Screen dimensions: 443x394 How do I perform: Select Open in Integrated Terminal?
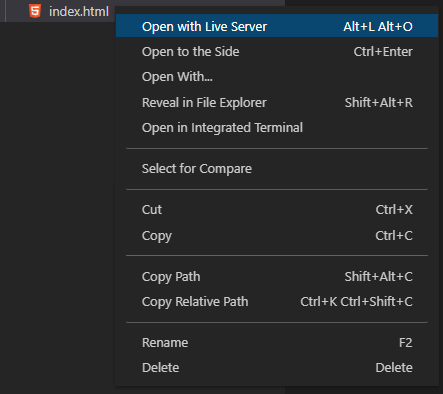click(x=277, y=128)
